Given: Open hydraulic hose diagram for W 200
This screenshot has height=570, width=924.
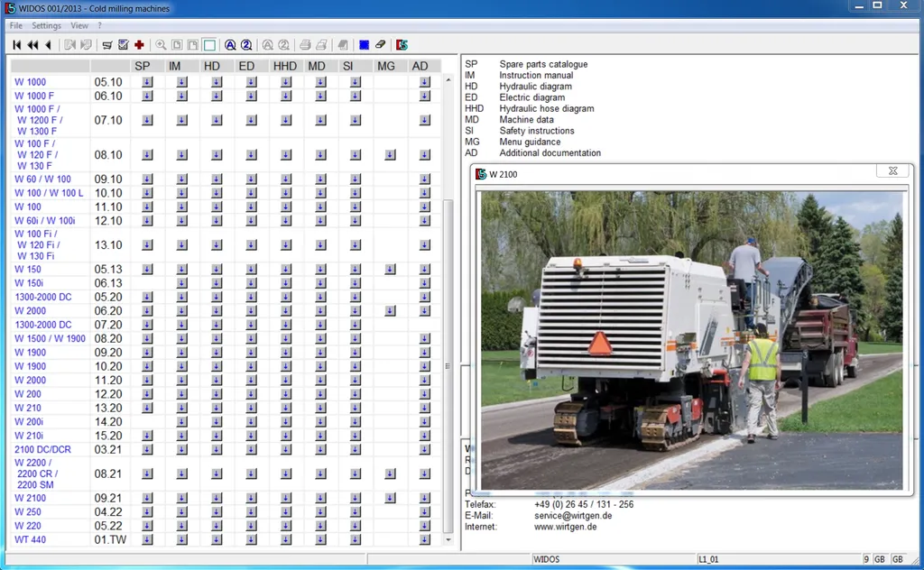Looking at the screenshot, I should (x=286, y=394).
